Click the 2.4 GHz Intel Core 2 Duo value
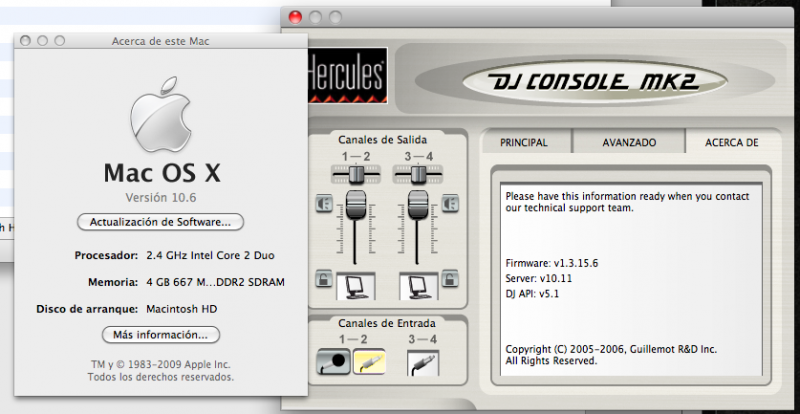The width and height of the screenshot is (800, 414). click(x=210, y=255)
